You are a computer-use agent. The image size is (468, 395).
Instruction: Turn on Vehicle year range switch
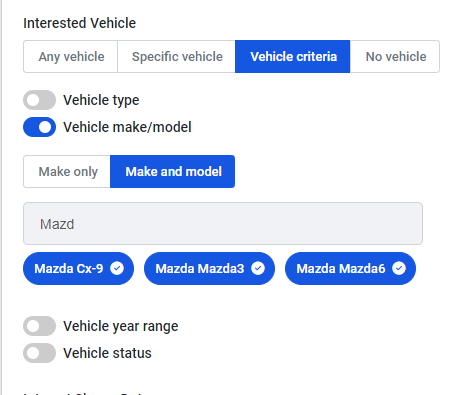pyautogui.click(x=39, y=326)
